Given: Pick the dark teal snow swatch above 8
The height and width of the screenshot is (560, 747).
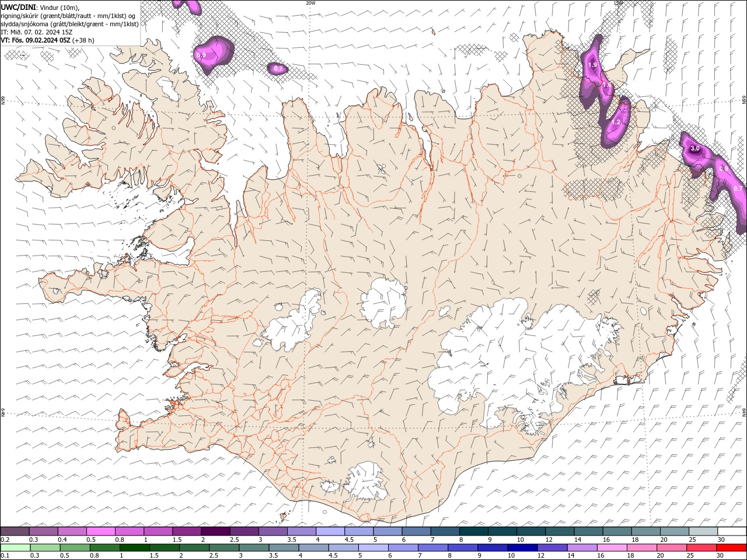Looking at the screenshot, I should pyautogui.click(x=473, y=531).
